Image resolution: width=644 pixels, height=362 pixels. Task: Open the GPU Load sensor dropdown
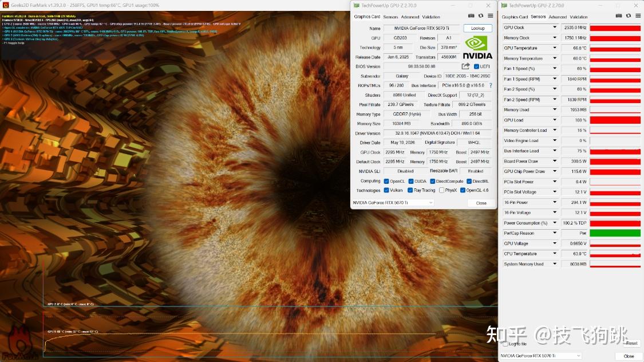pos(555,120)
